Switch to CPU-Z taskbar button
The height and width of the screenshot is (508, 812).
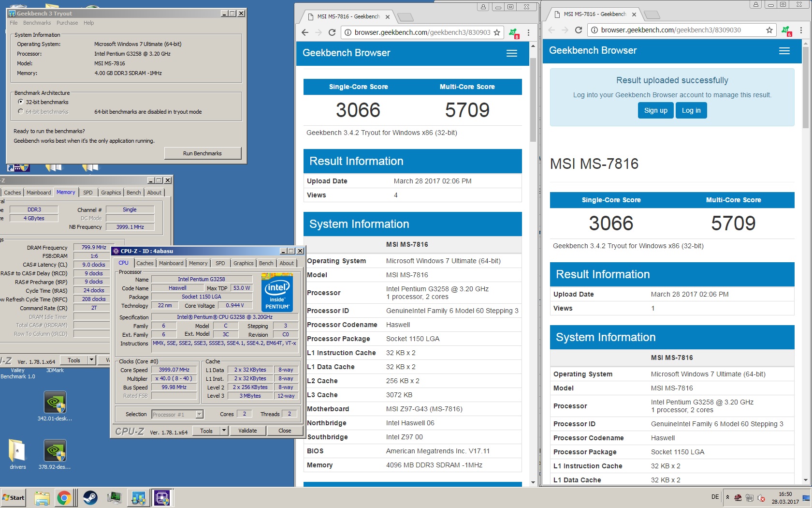click(162, 498)
